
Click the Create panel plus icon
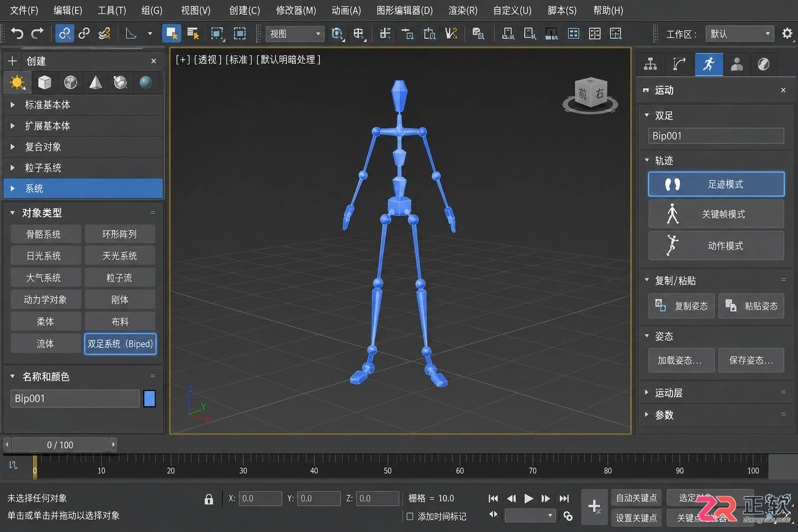pos(13,61)
